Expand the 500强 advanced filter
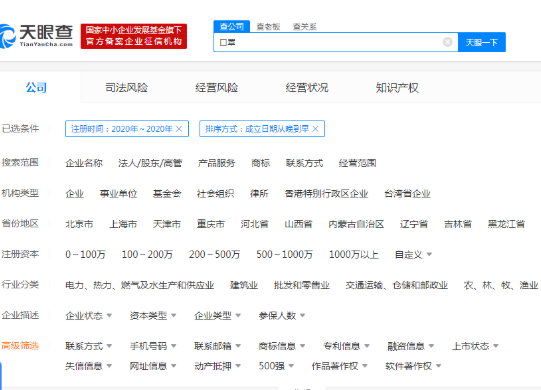The height and width of the screenshot is (390, 541). coord(276,366)
